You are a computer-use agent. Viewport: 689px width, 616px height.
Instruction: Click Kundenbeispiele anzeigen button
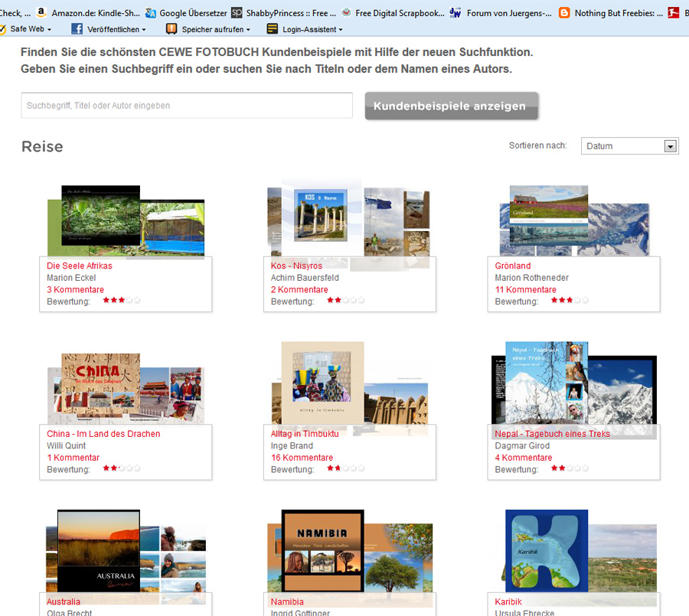click(451, 106)
